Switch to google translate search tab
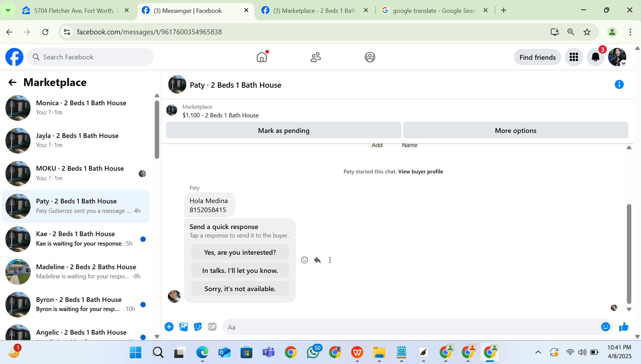Screen dimensions: 641x364 pyautogui.click(x=434, y=10)
